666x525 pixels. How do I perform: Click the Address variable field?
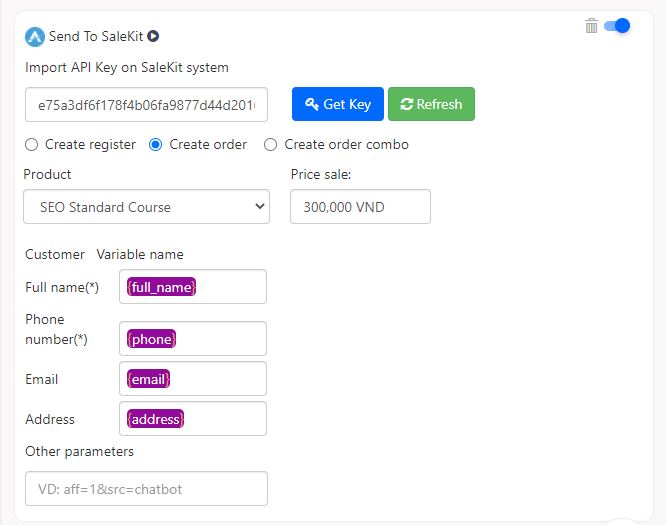pos(193,419)
